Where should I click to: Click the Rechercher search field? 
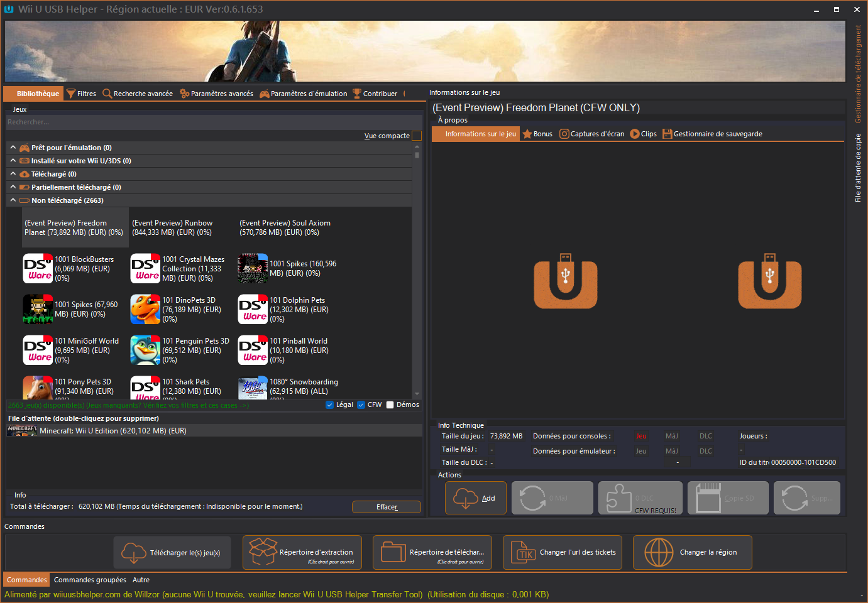214,122
